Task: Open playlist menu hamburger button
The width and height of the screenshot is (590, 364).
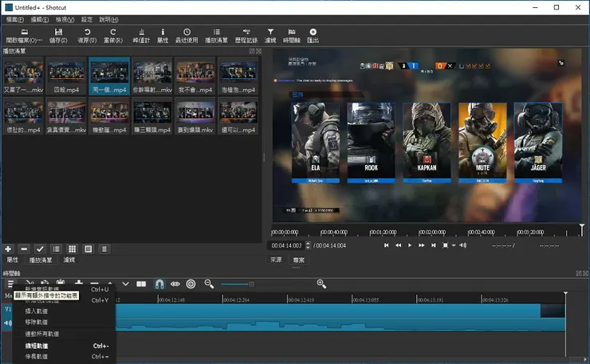Action: click(x=104, y=249)
